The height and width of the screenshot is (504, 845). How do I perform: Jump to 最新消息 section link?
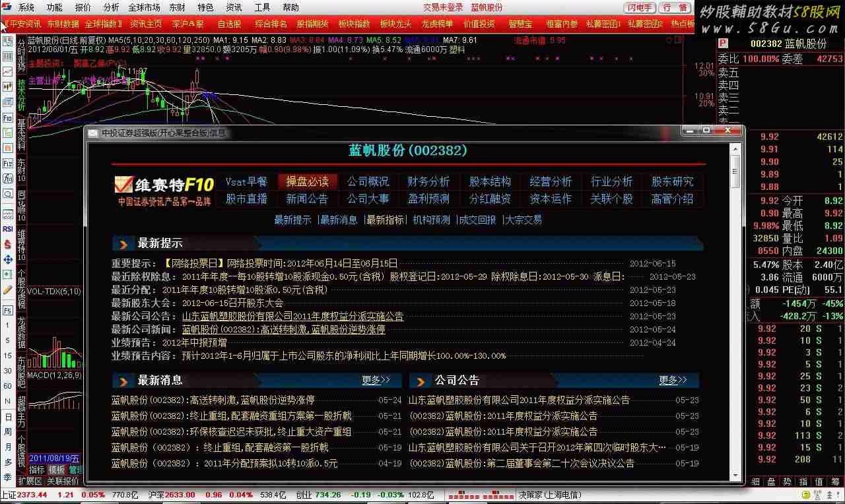(x=339, y=220)
